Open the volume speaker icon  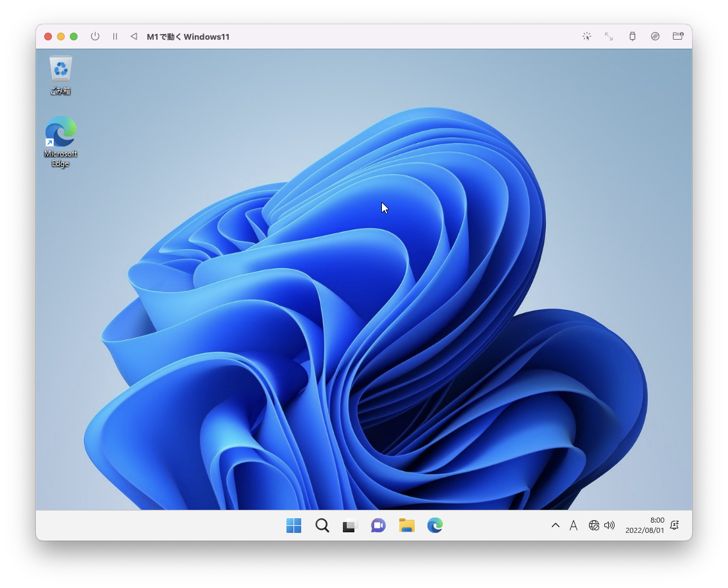pyautogui.click(x=609, y=525)
